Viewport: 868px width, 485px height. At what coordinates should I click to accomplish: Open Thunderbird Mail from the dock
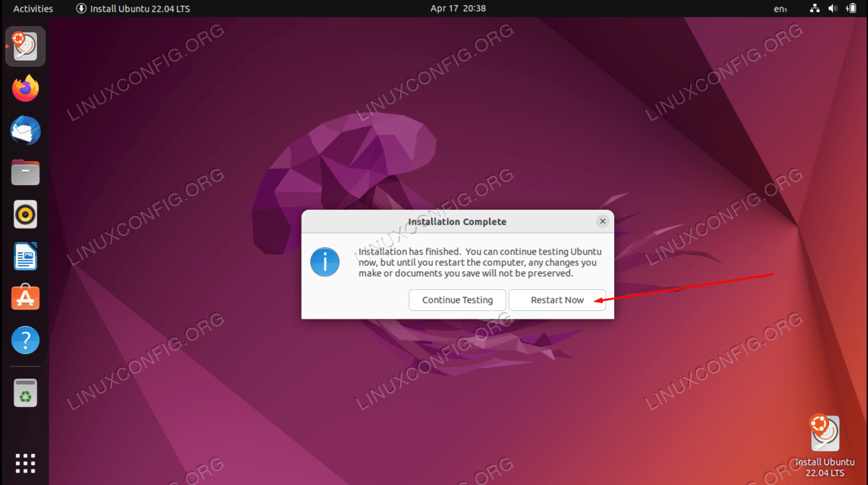click(x=25, y=131)
